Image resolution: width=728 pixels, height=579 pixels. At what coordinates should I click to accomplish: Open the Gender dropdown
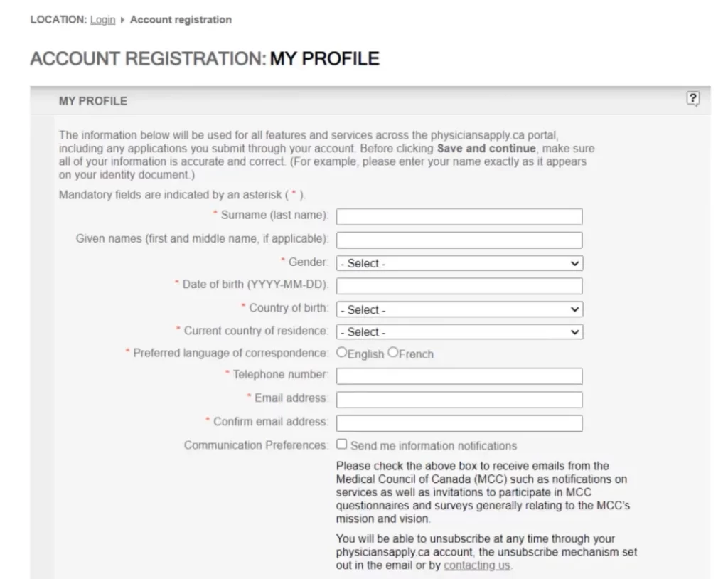point(459,263)
